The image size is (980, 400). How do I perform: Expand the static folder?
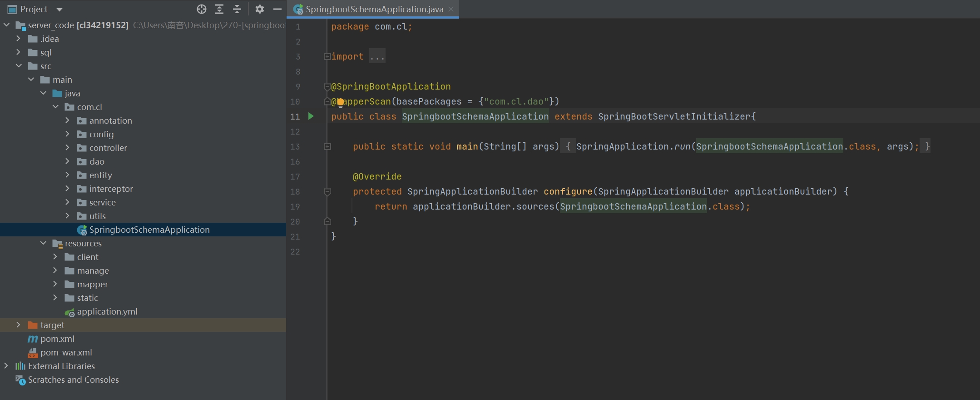tap(55, 298)
